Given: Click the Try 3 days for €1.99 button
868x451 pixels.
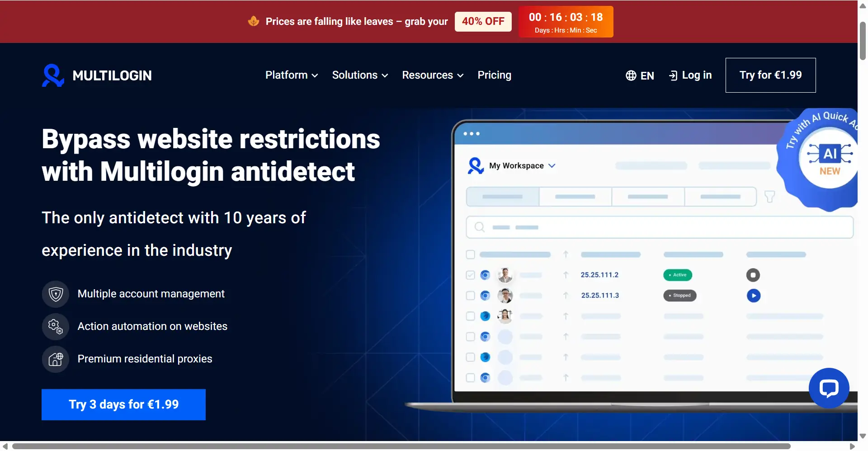Looking at the screenshot, I should [123, 404].
